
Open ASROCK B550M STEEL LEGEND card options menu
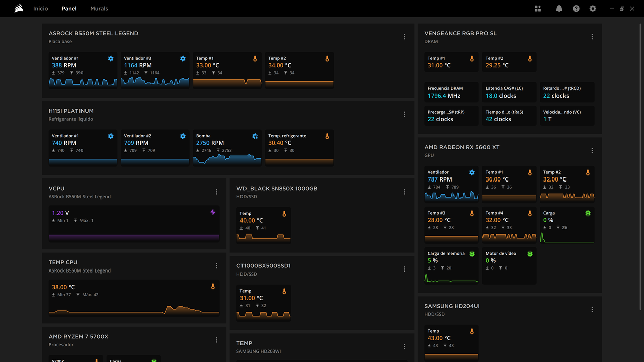pos(405,37)
